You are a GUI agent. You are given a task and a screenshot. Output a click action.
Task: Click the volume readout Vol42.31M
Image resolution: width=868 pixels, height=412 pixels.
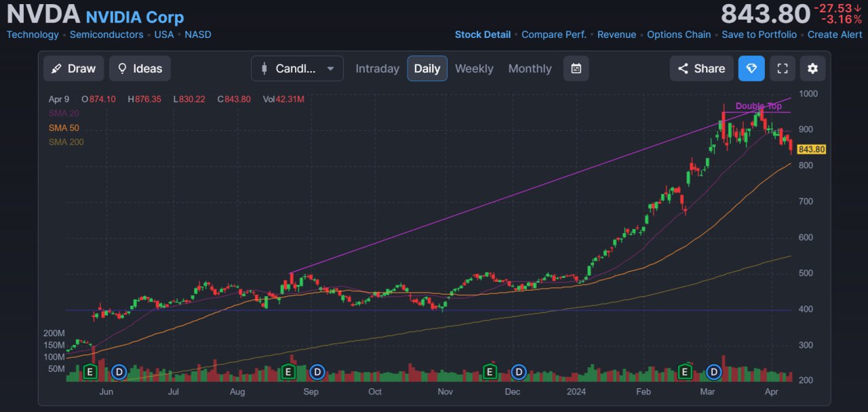click(x=283, y=99)
